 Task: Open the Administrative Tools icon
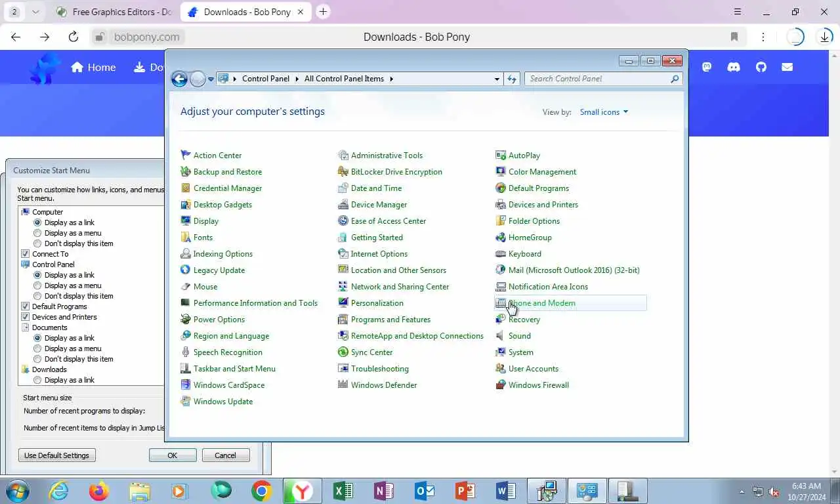(343, 156)
